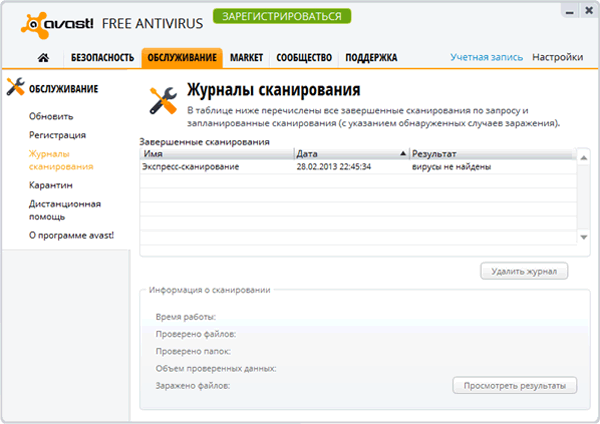
Task: Open Настройки settings
Action: (558, 57)
